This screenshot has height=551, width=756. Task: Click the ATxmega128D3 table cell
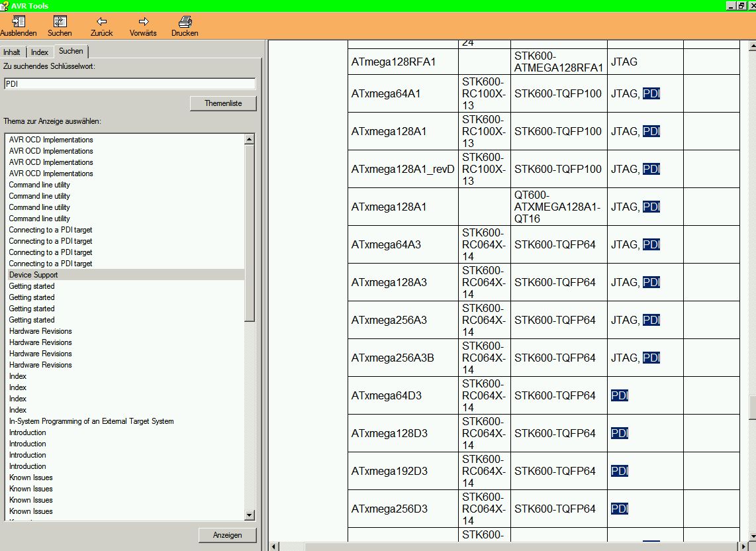[x=402, y=433]
